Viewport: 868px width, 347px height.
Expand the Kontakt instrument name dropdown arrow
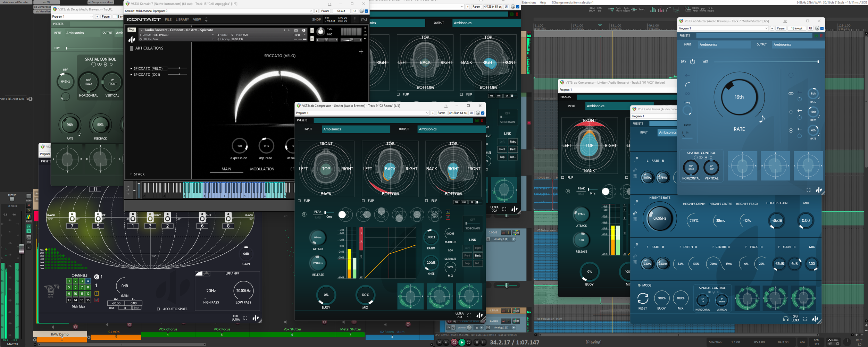[x=141, y=30]
